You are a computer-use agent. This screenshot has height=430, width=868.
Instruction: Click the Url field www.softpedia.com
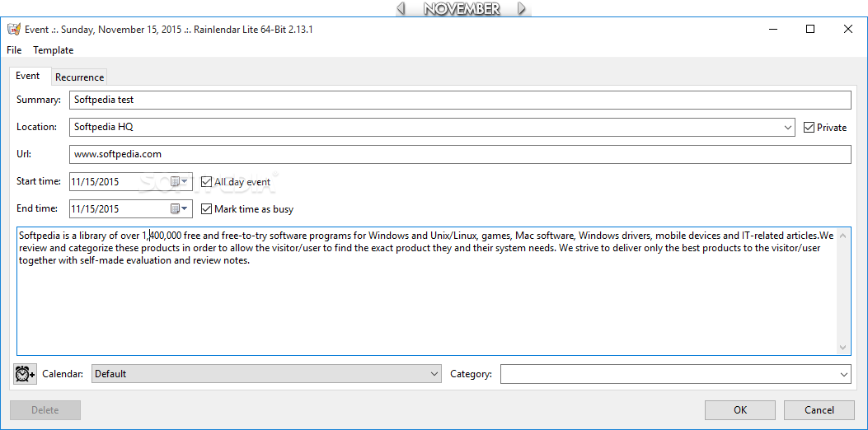click(460, 154)
